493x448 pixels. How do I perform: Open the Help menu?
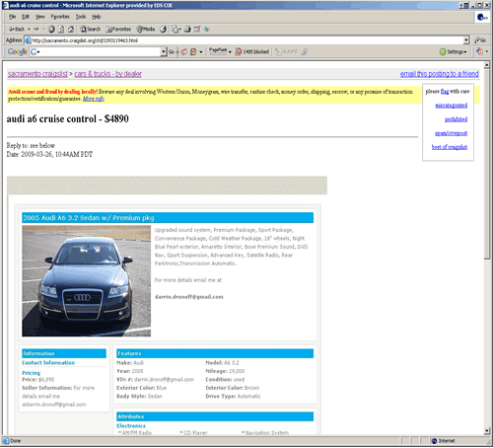tap(97, 17)
